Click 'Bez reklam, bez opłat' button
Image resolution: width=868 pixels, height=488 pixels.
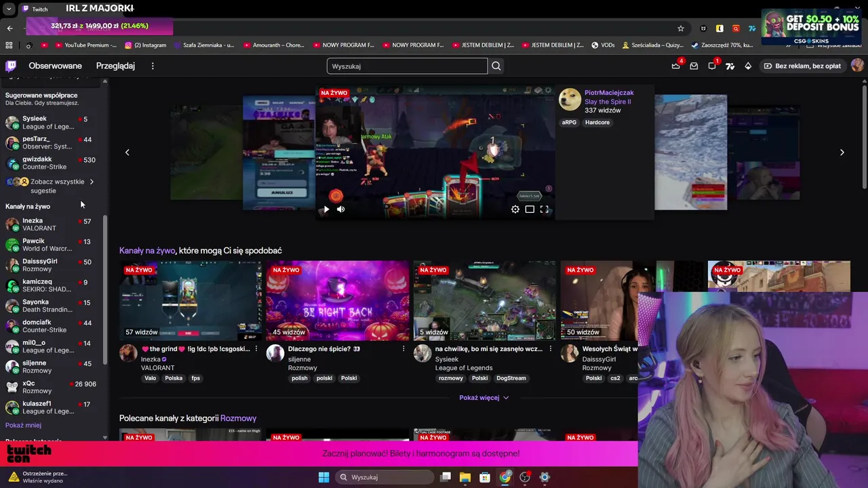802,66
